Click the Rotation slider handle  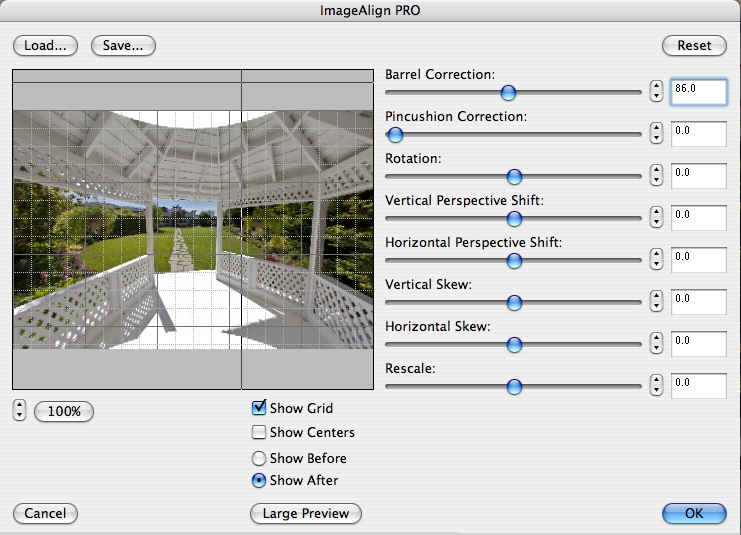click(514, 177)
